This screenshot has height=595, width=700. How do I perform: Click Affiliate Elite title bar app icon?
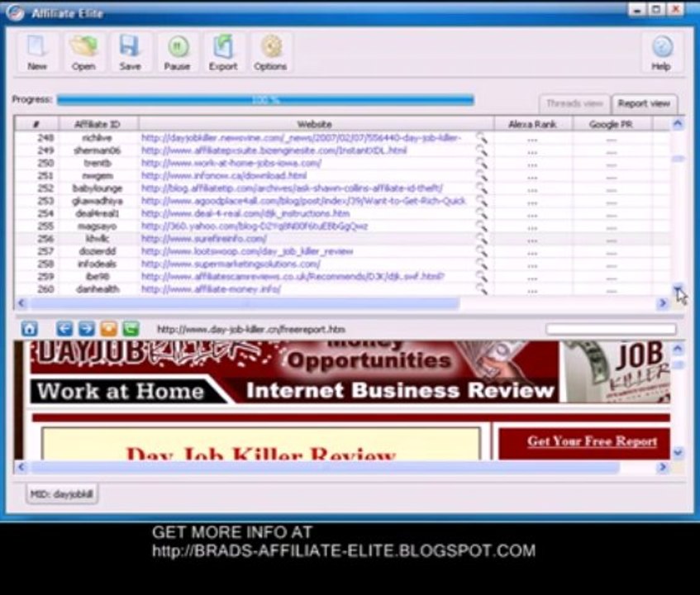(15, 12)
